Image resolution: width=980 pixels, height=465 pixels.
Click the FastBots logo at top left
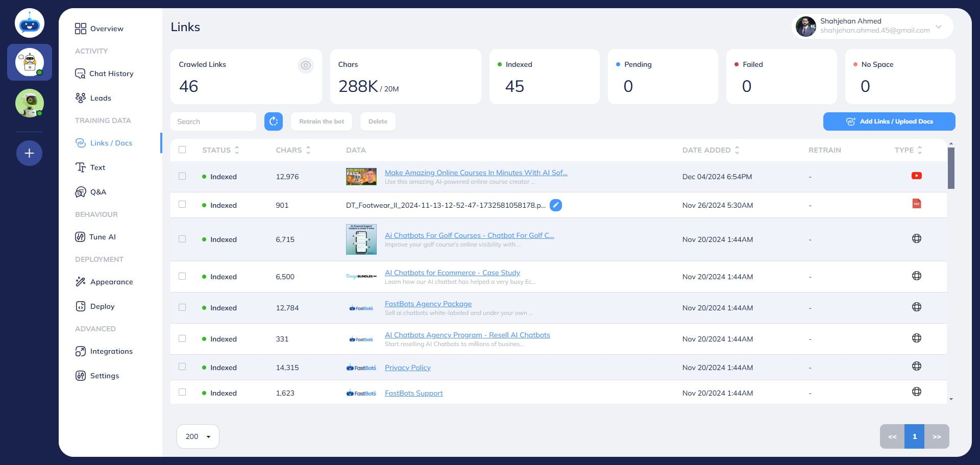[x=30, y=23]
